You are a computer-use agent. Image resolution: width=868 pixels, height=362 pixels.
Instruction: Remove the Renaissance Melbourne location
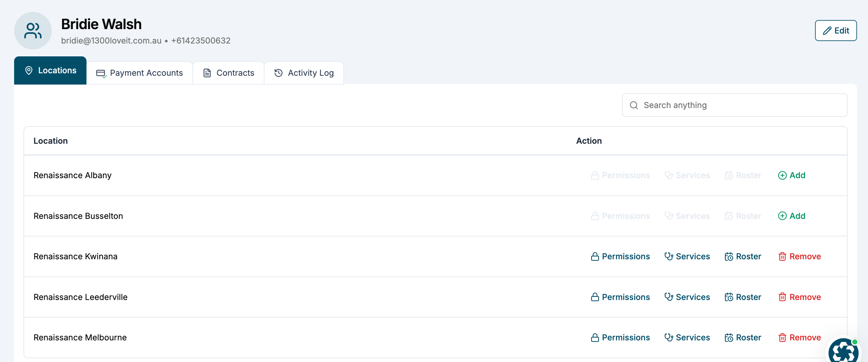click(799, 337)
